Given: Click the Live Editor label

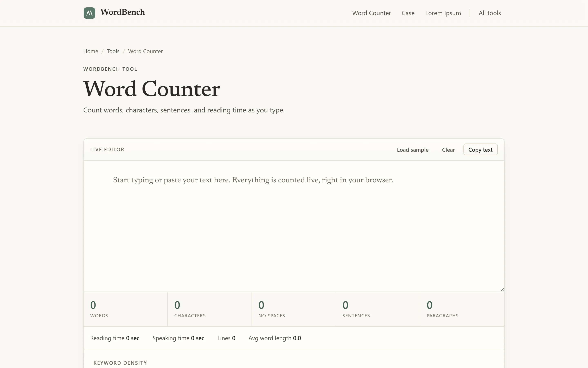Looking at the screenshot, I should (107, 149).
